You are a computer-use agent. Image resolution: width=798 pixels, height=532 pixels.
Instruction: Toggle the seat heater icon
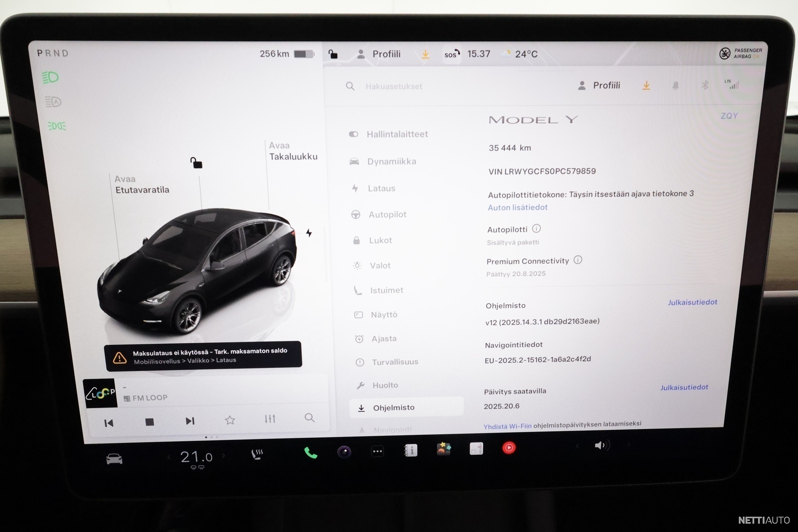coord(257,454)
